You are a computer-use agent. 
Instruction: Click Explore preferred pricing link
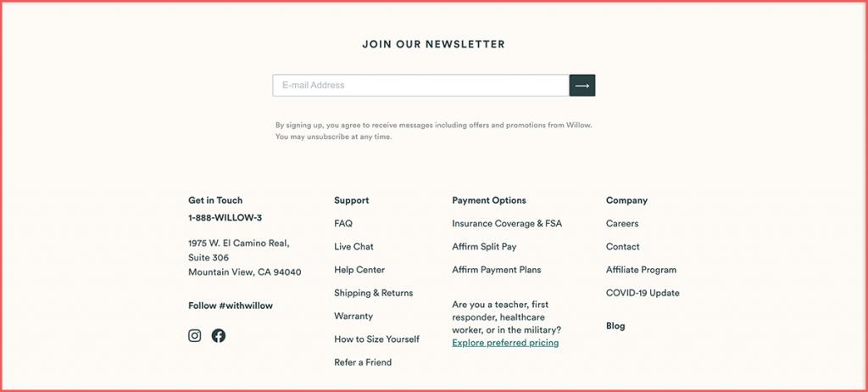505,343
